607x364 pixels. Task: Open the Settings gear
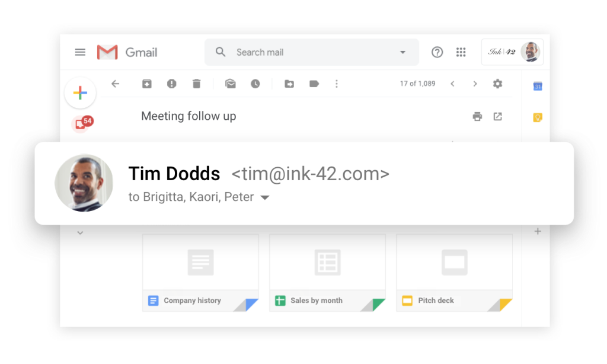coord(497,84)
